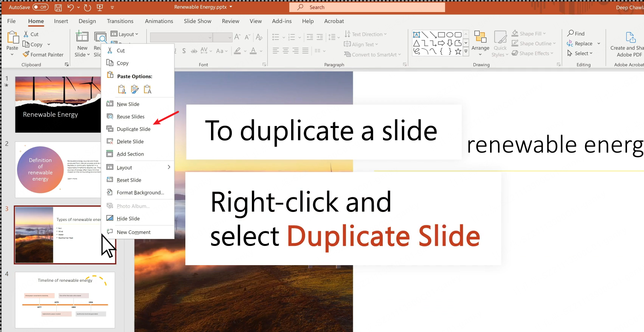This screenshot has height=332, width=644.
Task: Choose Add Section from context menu
Action: pos(138,154)
